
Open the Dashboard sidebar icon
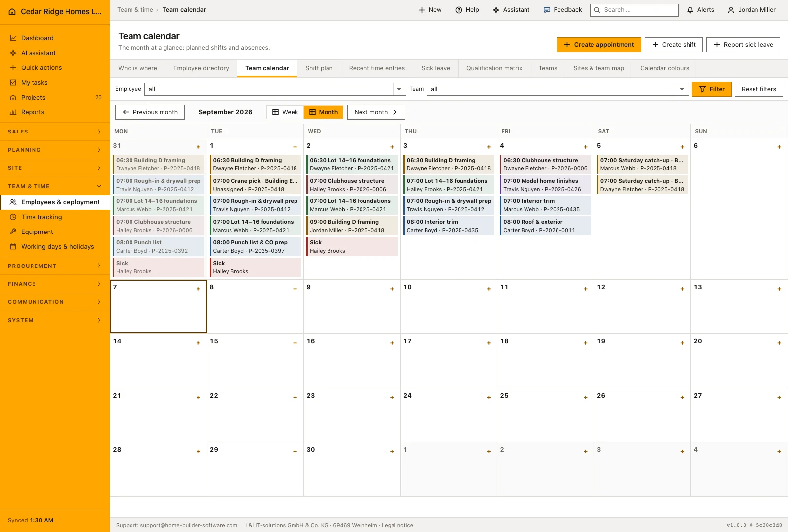(x=13, y=38)
